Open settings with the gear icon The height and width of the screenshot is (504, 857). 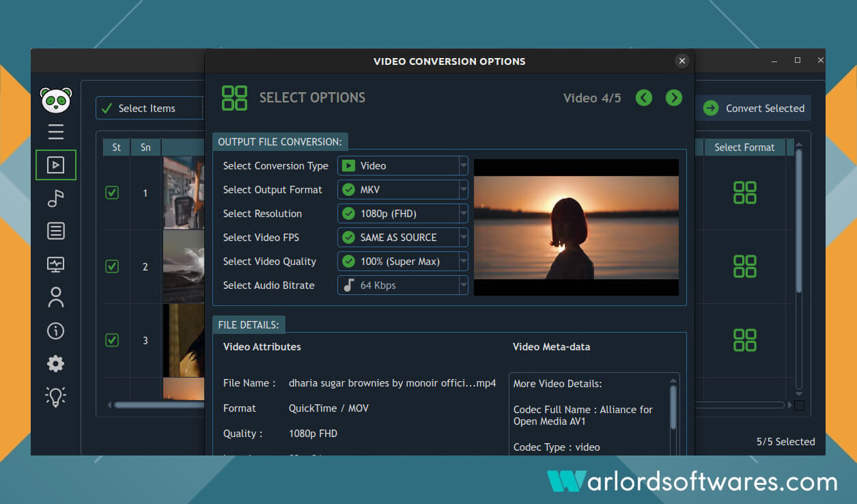(55, 363)
